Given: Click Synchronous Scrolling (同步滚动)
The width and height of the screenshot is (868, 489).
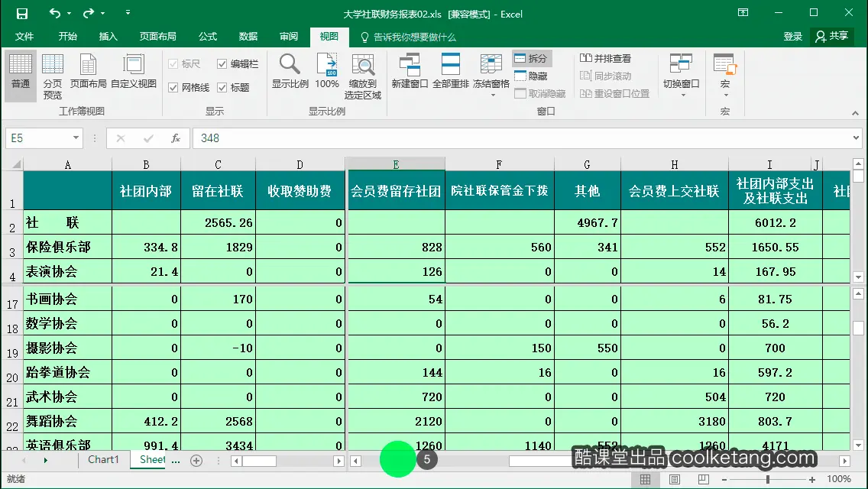Looking at the screenshot, I should point(606,76).
